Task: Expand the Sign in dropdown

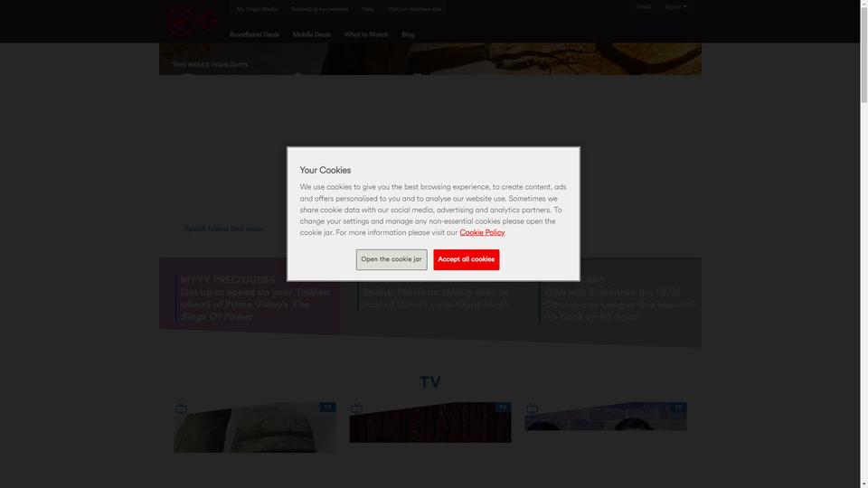Action: click(676, 6)
